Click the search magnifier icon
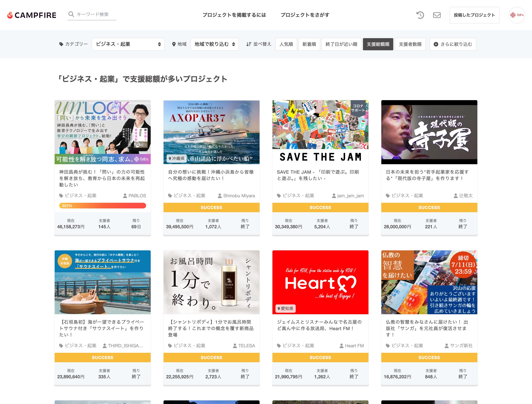The width and height of the screenshot is (532, 404). click(71, 14)
